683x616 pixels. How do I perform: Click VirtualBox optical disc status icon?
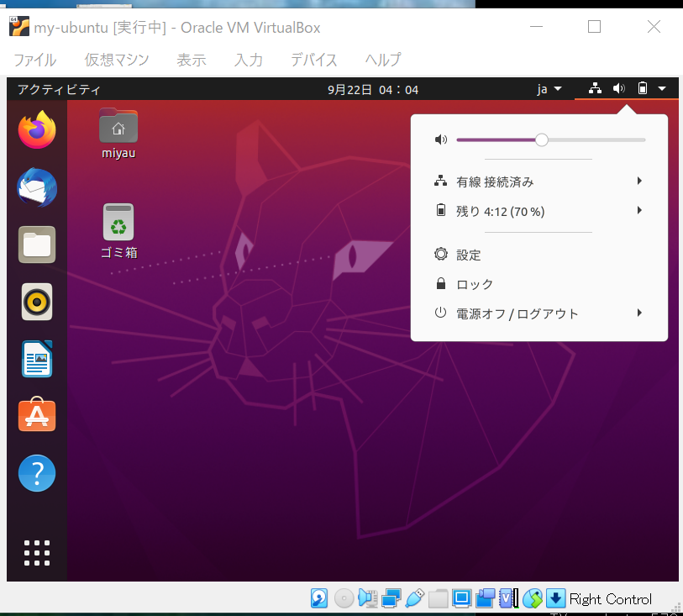coord(344,598)
